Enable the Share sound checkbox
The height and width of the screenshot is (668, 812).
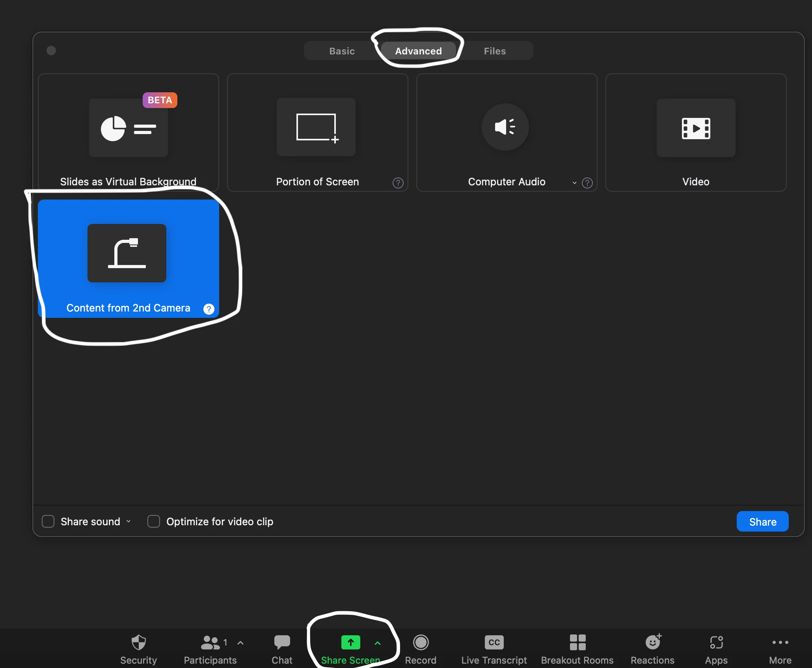click(48, 521)
